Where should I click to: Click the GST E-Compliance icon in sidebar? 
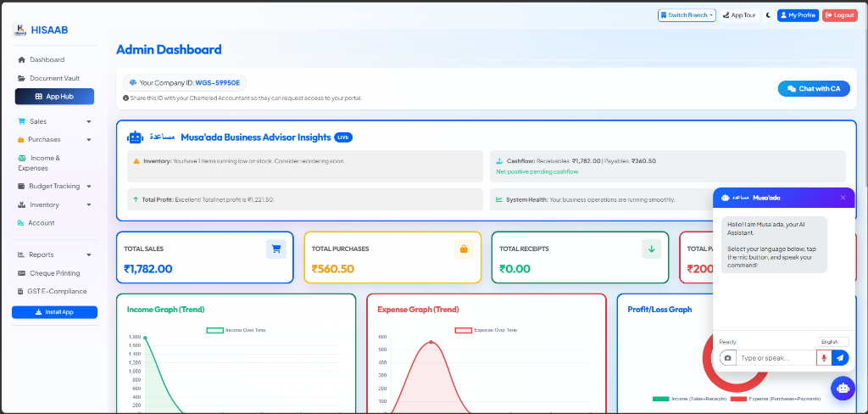coord(21,292)
